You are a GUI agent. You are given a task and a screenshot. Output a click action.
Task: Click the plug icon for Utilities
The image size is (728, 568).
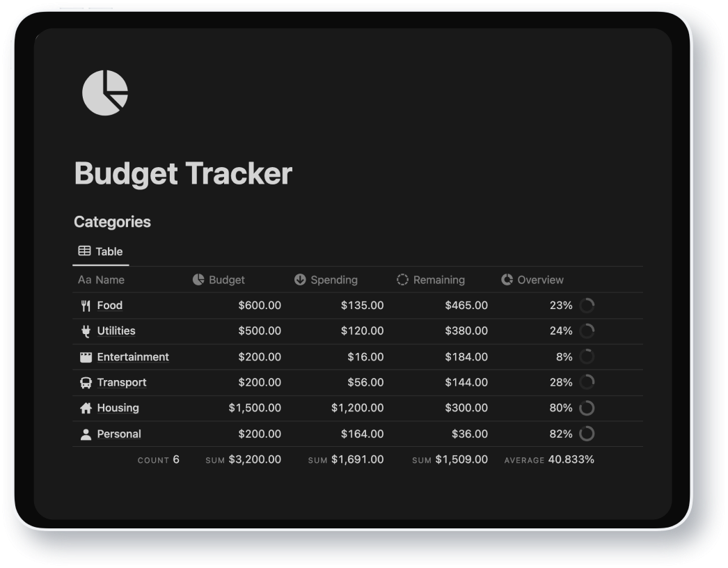point(86,331)
